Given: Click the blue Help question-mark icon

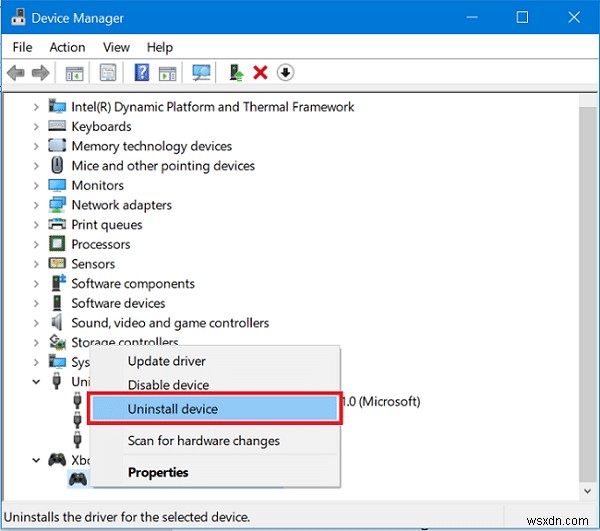Looking at the screenshot, I should click(x=142, y=72).
